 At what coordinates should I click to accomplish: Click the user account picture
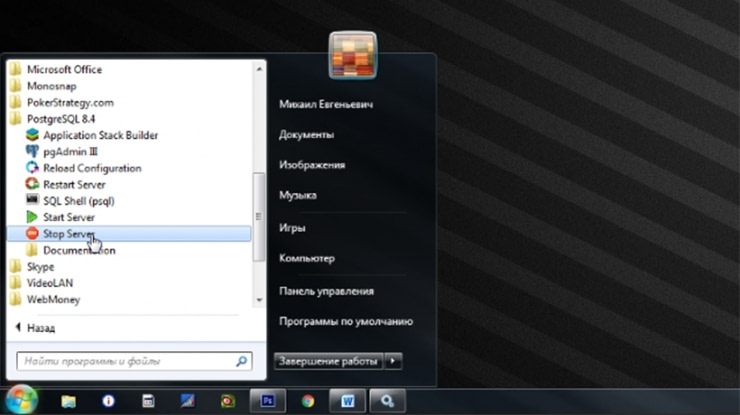(353, 55)
